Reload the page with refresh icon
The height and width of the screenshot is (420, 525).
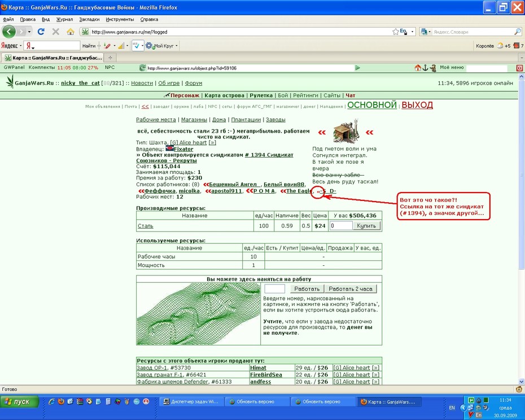point(41,32)
